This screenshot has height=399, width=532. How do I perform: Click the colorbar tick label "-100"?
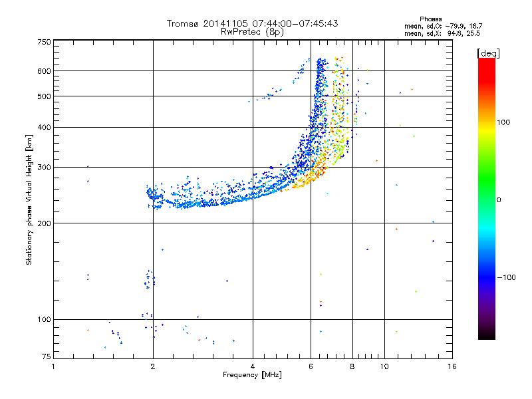pos(506,277)
